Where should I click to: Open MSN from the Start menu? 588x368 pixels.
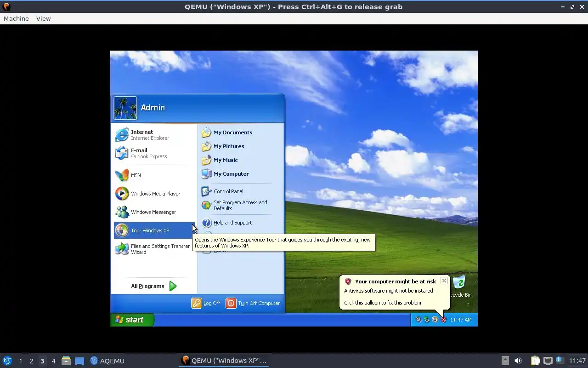[x=154, y=175]
